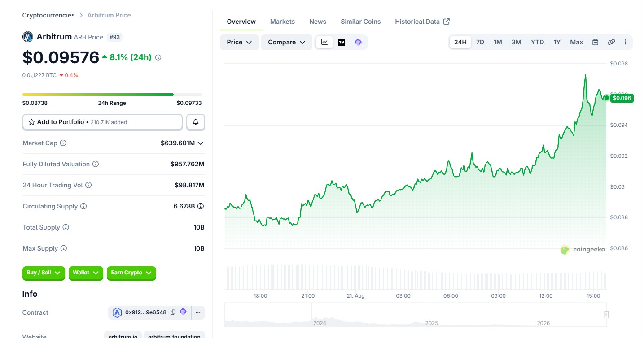Image resolution: width=644 pixels, height=338 pixels.
Task: Open chart more options menu
Action: tap(626, 42)
